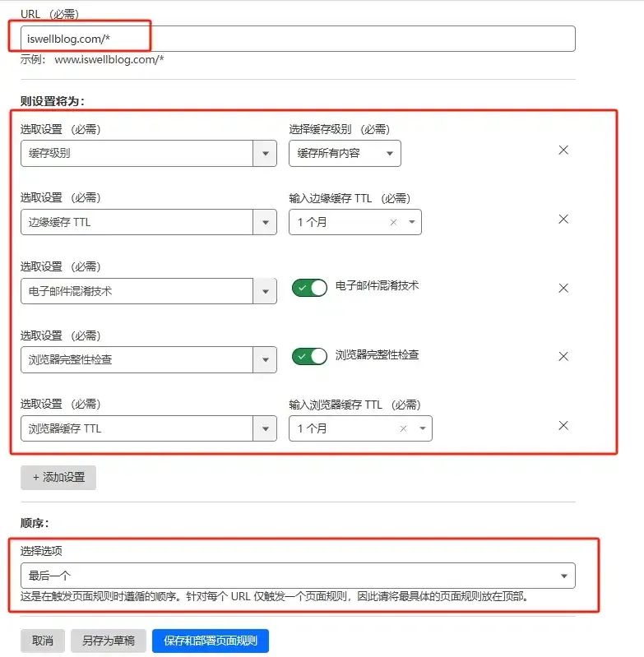The image size is (644, 657).
Task: Expand the edge cache TTL duration arrow
Action: (412, 222)
